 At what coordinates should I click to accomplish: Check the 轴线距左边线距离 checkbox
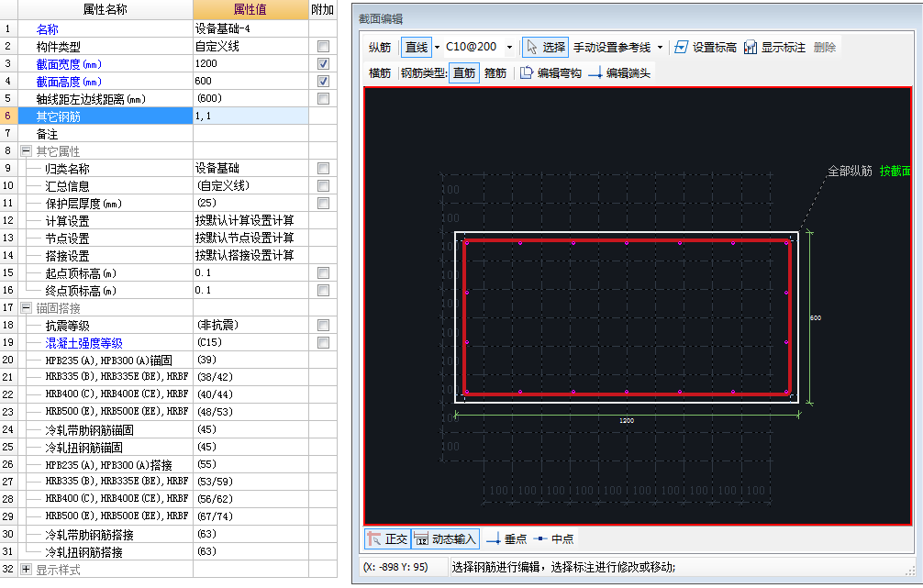(x=323, y=98)
